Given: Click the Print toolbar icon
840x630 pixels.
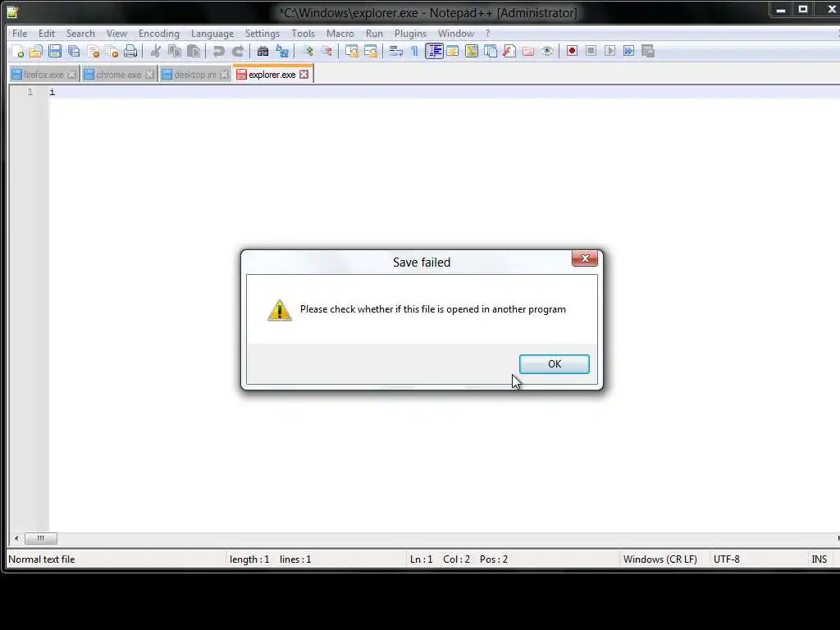Looking at the screenshot, I should pos(130,52).
